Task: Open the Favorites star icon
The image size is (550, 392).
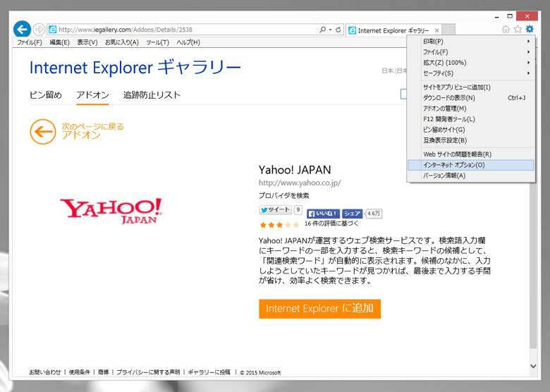Action: tap(518, 30)
